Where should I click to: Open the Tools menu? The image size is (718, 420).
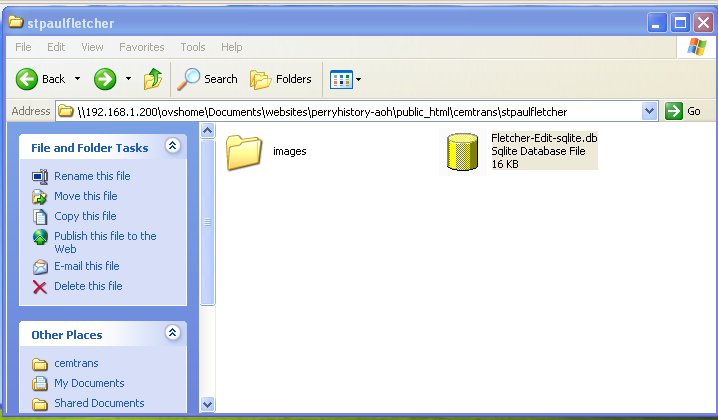coord(193,47)
